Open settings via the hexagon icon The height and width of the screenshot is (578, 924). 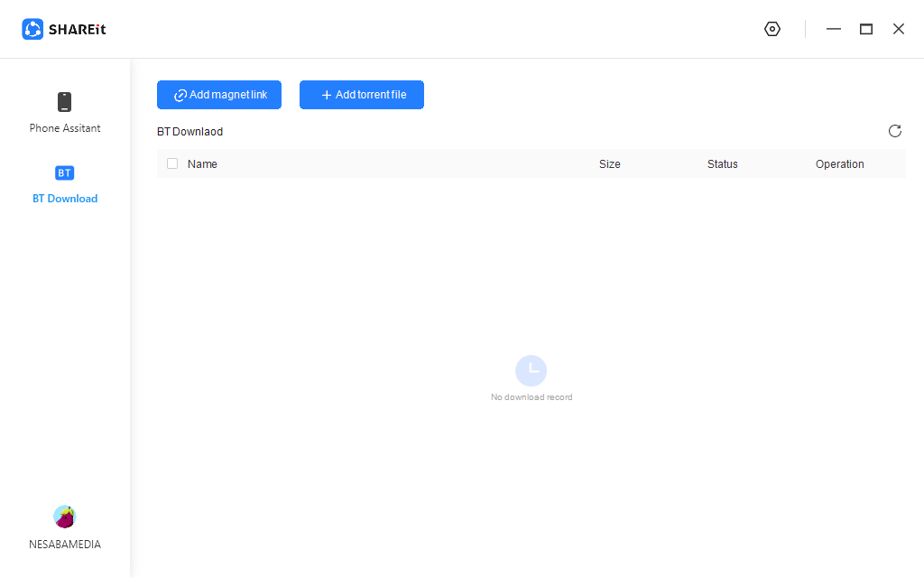(772, 29)
